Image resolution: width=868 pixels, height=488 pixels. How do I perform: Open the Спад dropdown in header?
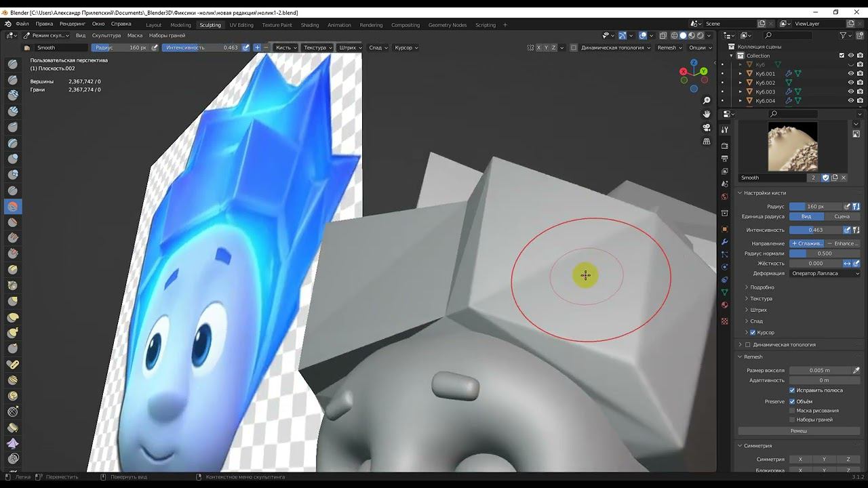(x=377, y=47)
